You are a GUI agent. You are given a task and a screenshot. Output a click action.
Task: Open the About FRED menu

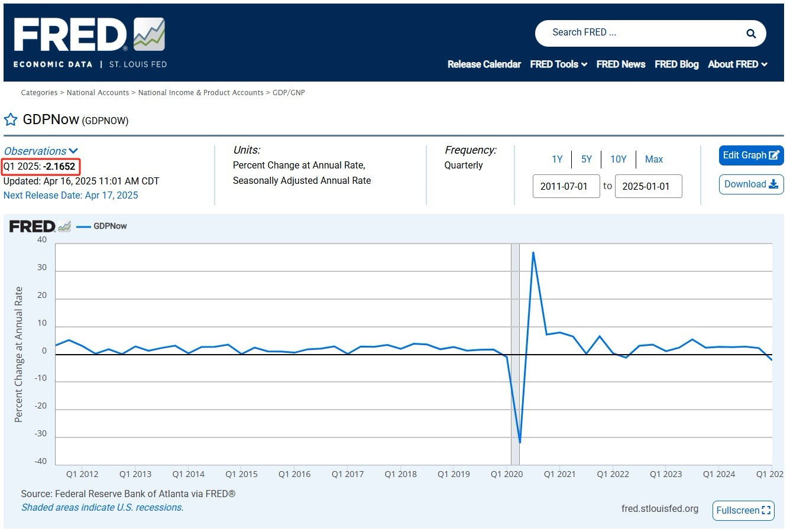737,64
